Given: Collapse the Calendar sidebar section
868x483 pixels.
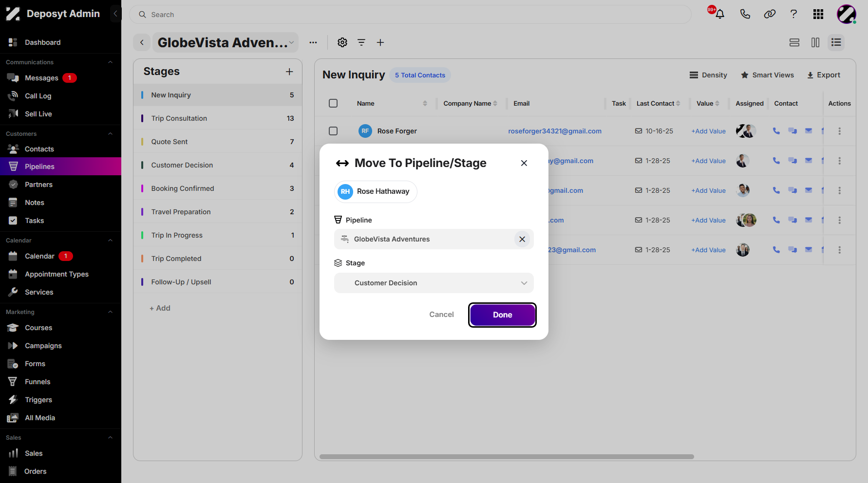Looking at the screenshot, I should (x=110, y=241).
